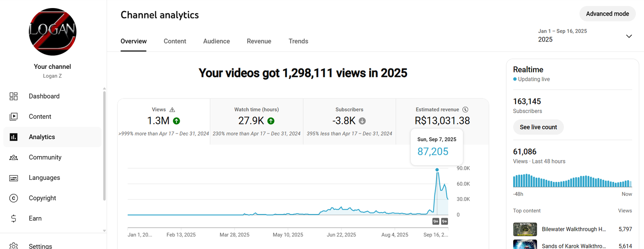The width and height of the screenshot is (644, 249).
Task: Click the Dashboard grid icon
Action: point(14,96)
